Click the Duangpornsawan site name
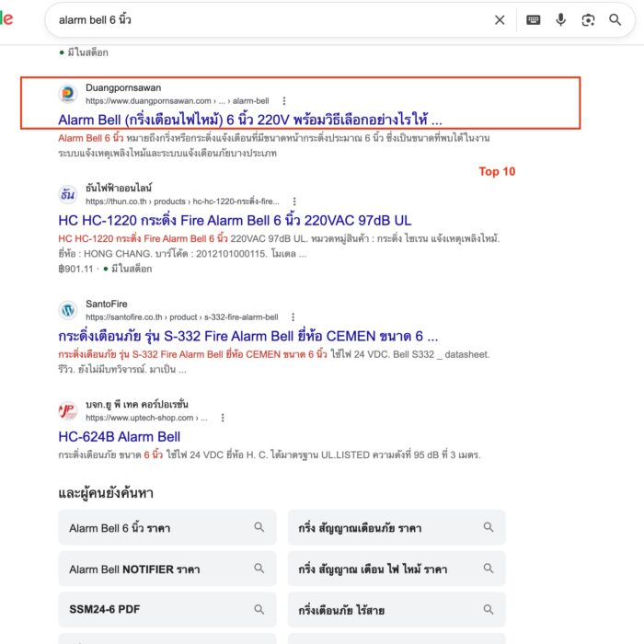The width and height of the screenshot is (644, 644). coord(123,88)
